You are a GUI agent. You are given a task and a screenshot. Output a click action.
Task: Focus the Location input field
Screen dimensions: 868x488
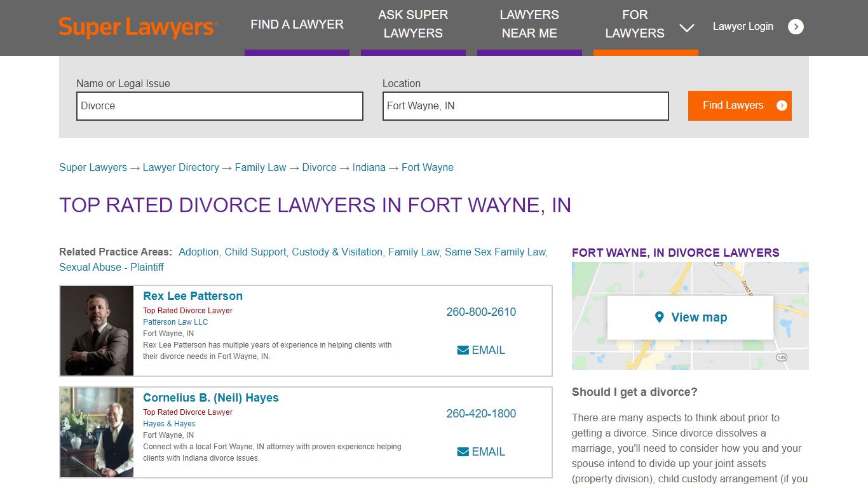click(526, 106)
